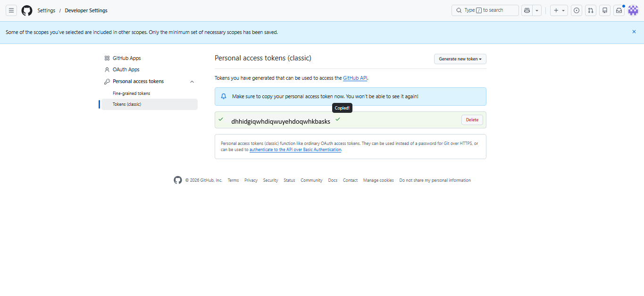Click Do not share my personal information
Screen dimensions: 644x296
[x=435, y=180]
